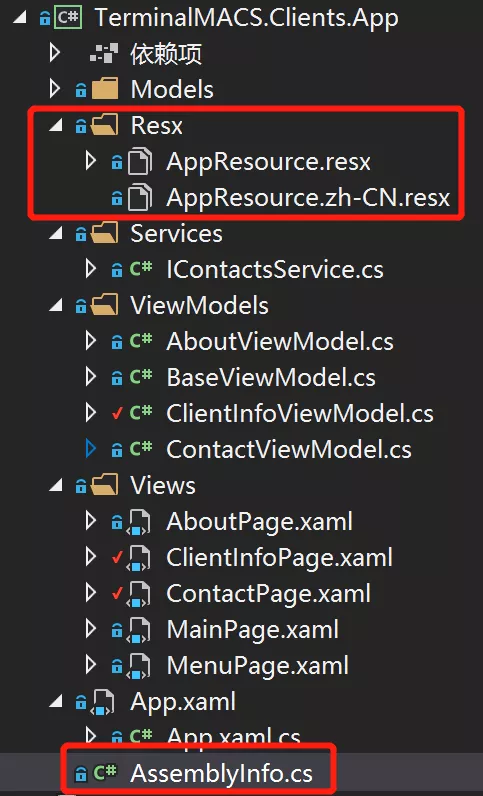The height and width of the screenshot is (796, 483).
Task: Select AssemblyInfo.cs file
Action: coord(221,773)
